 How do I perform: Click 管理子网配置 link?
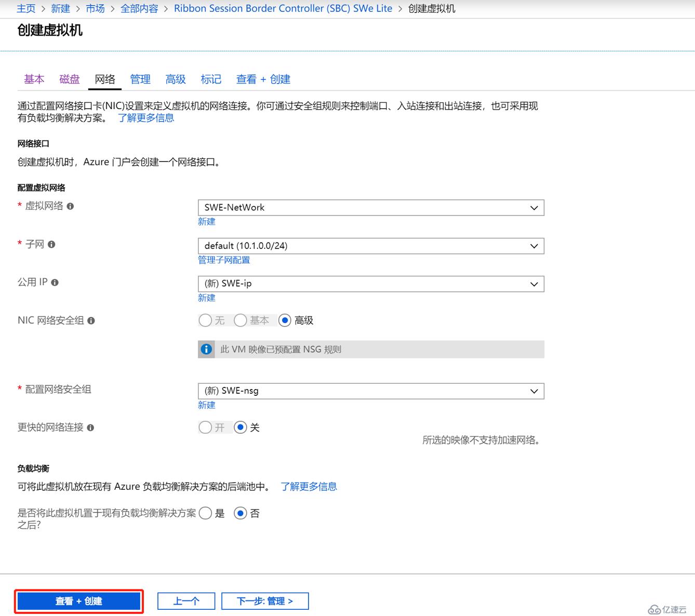coord(224,260)
